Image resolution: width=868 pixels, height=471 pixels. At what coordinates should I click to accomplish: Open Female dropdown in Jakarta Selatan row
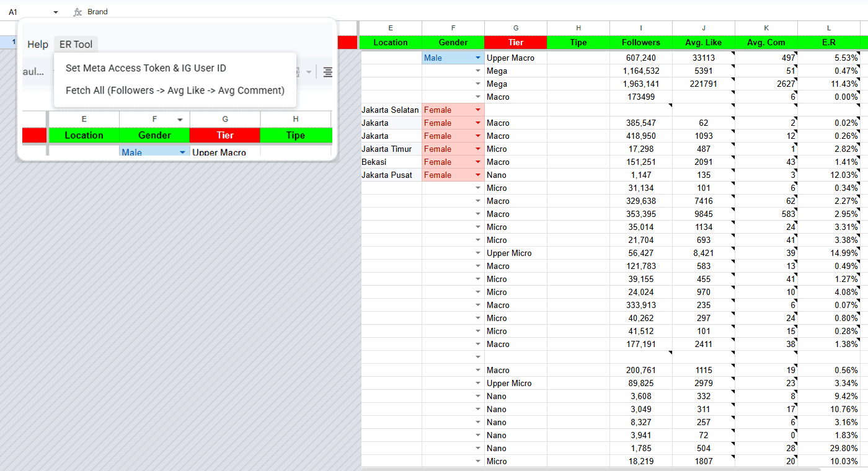[x=478, y=110]
